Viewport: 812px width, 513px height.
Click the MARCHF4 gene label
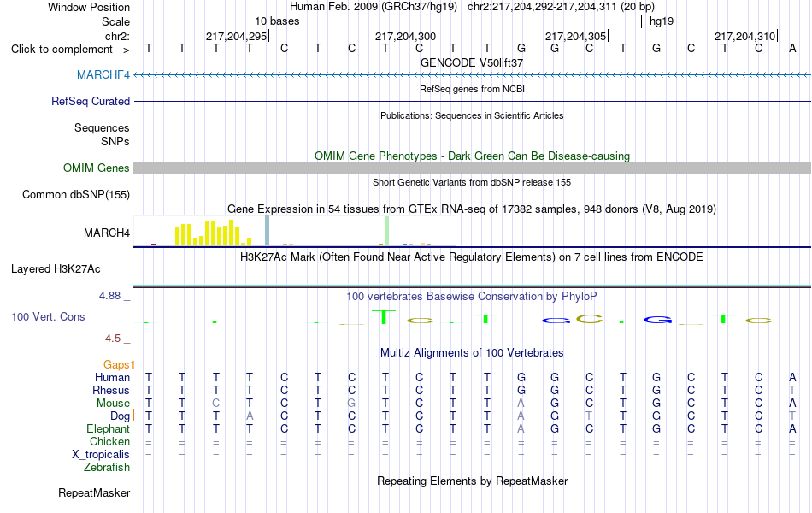(103, 74)
